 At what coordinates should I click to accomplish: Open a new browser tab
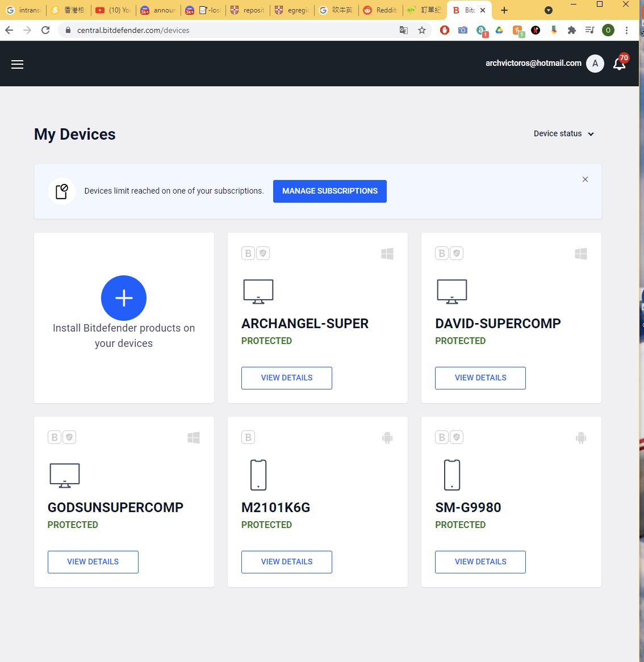504,10
